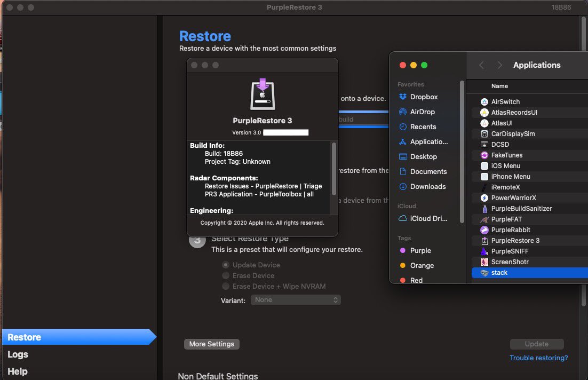Image resolution: width=588 pixels, height=380 pixels.
Task: Open Applications icon in Finder sidebar
Action: 403,142
